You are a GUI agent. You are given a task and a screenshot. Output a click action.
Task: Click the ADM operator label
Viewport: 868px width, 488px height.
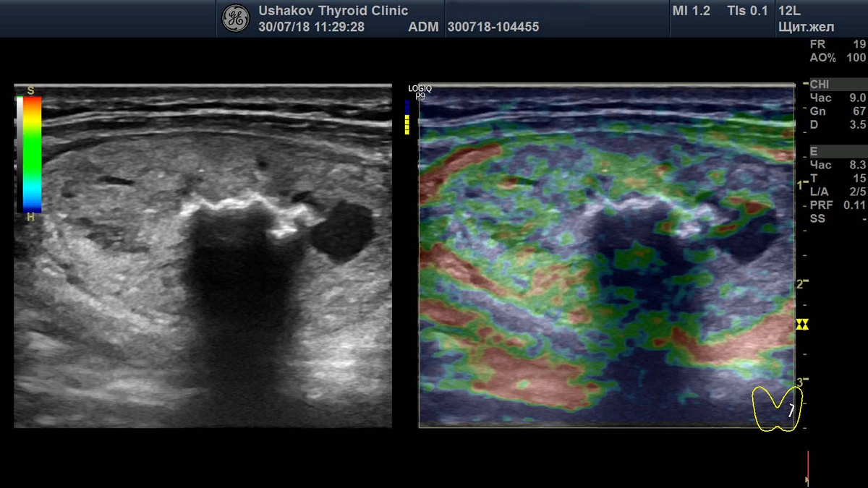[x=423, y=27]
